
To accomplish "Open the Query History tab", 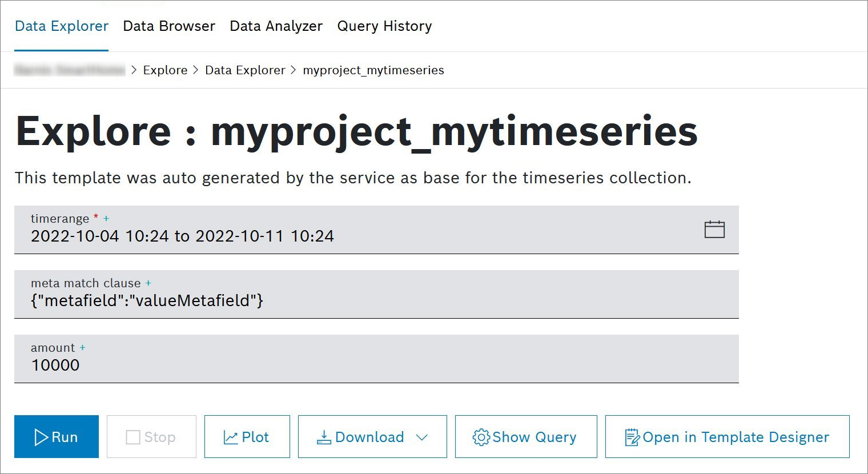I will pos(384,26).
